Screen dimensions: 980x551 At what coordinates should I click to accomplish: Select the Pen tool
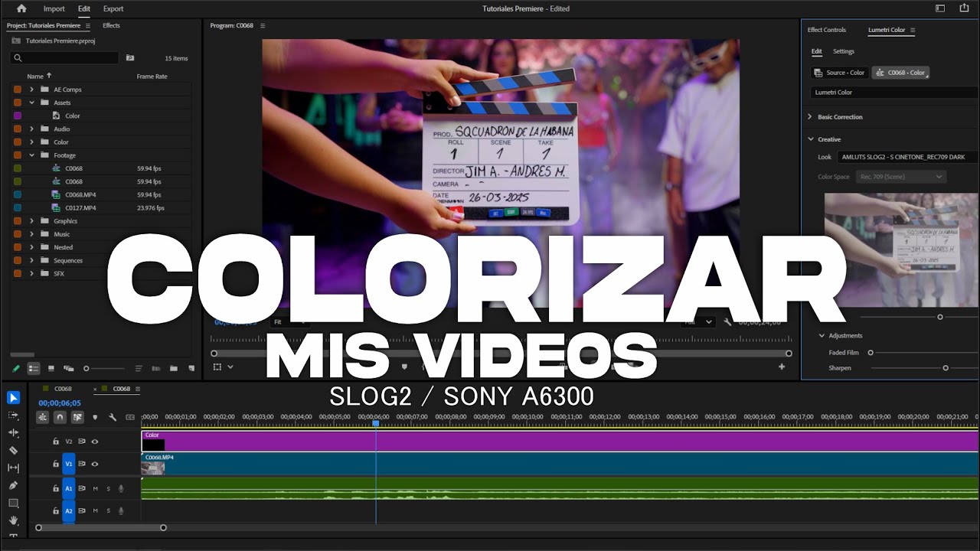[13, 485]
